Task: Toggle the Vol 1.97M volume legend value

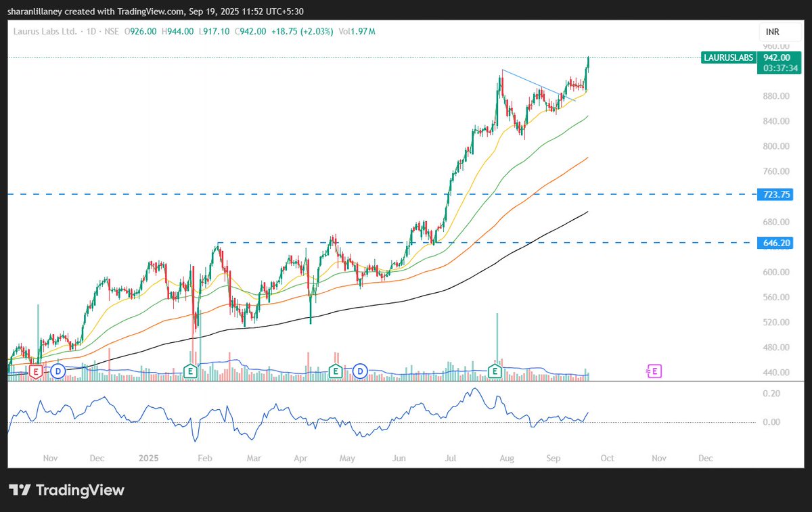Action: tap(357, 31)
